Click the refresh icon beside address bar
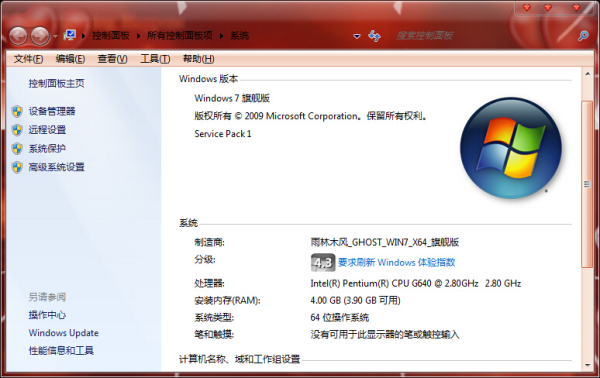The width and height of the screenshot is (600, 378). tap(374, 36)
